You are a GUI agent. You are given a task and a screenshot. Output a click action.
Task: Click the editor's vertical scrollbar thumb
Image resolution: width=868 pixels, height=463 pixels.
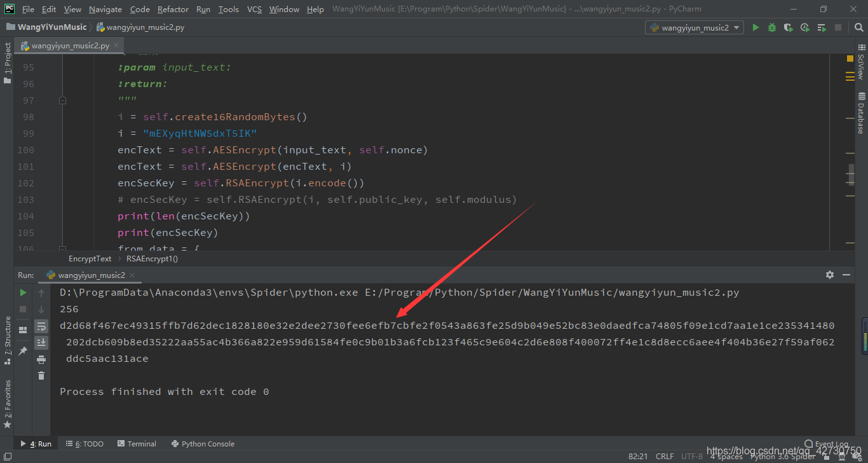tap(851, 174)
